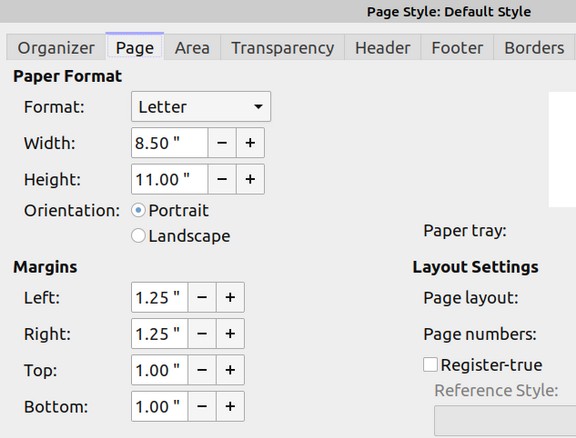Decrease Right margin with minus button
576x438 pixels.
(x=202, y=333)
